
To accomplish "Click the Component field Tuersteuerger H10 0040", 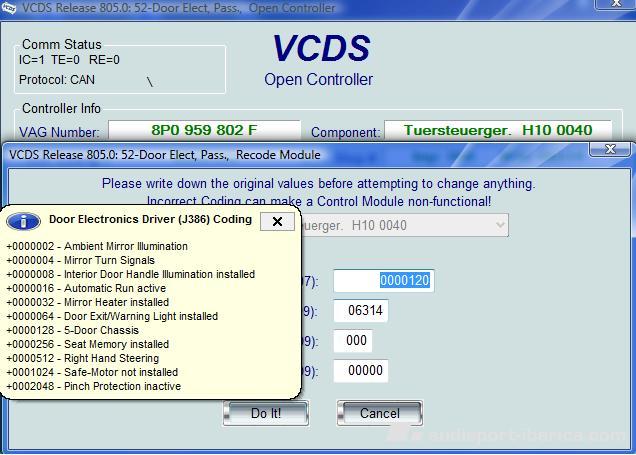I will [x=498, y=130].
